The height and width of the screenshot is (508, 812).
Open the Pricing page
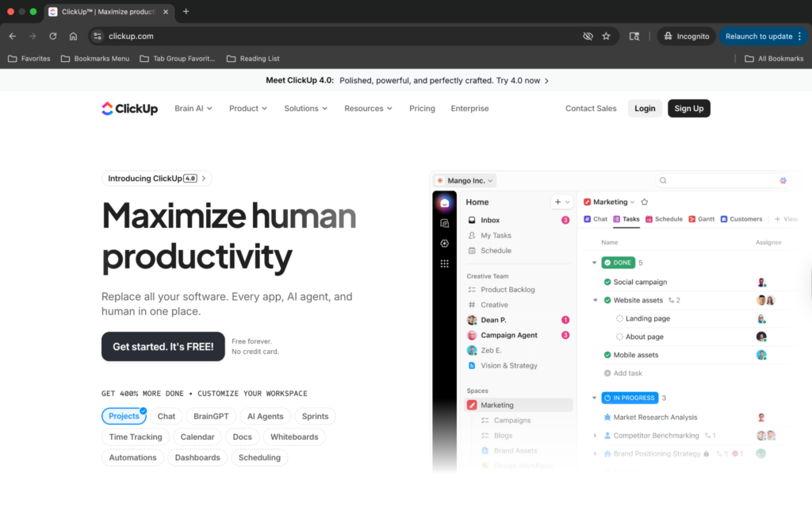pyautogui.click(x=422, y=108)
